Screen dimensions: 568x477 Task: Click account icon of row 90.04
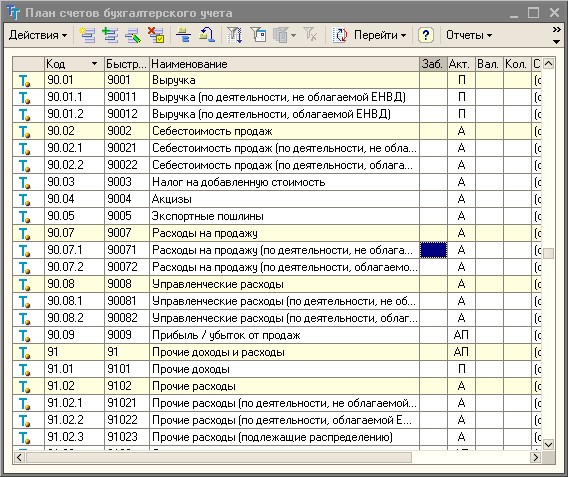pos(24,200)
